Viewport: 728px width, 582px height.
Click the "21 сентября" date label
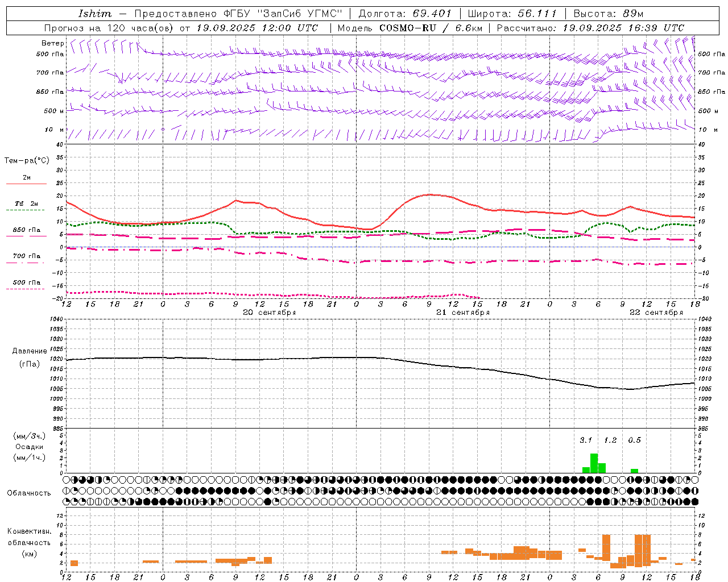tap(463, 313)
